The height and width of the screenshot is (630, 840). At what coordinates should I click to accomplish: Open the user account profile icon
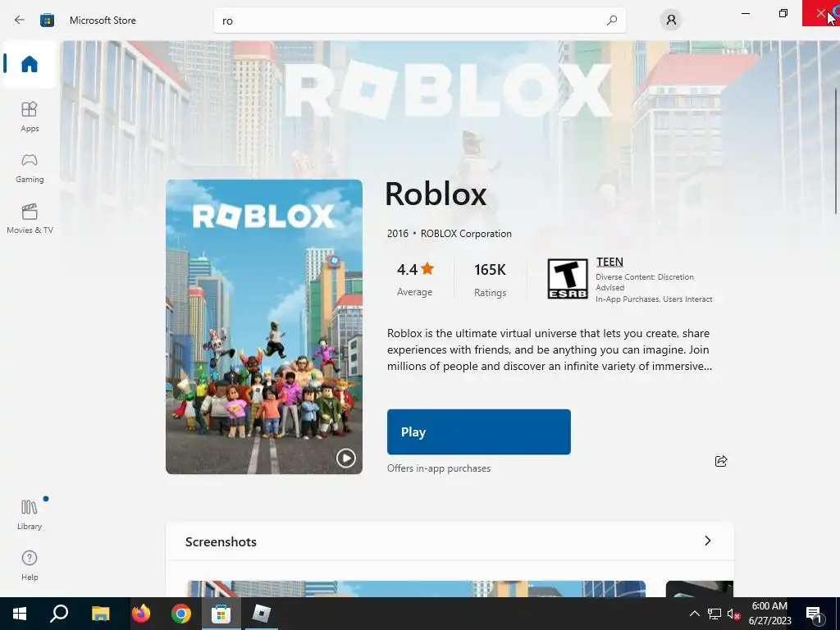tap(671, 21)
